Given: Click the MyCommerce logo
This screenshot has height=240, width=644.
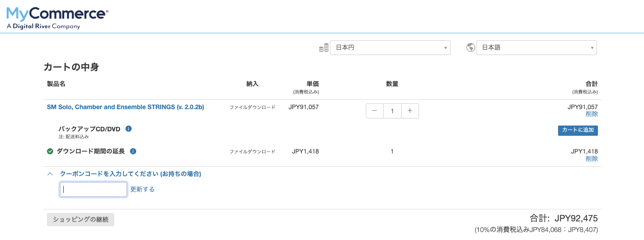Looking at the screenshot, I should [x=57, y=18].
